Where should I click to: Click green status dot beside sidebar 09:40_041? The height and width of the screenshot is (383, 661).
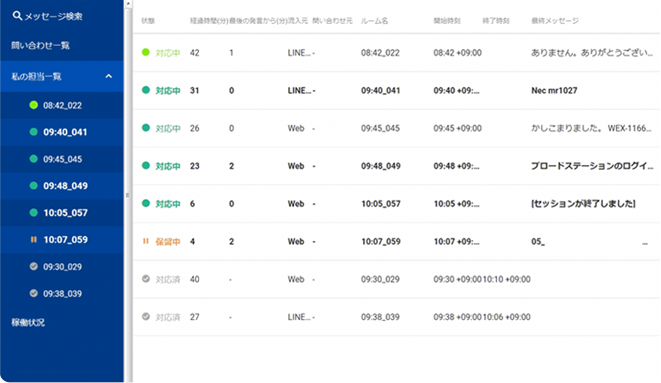(34, 132)
